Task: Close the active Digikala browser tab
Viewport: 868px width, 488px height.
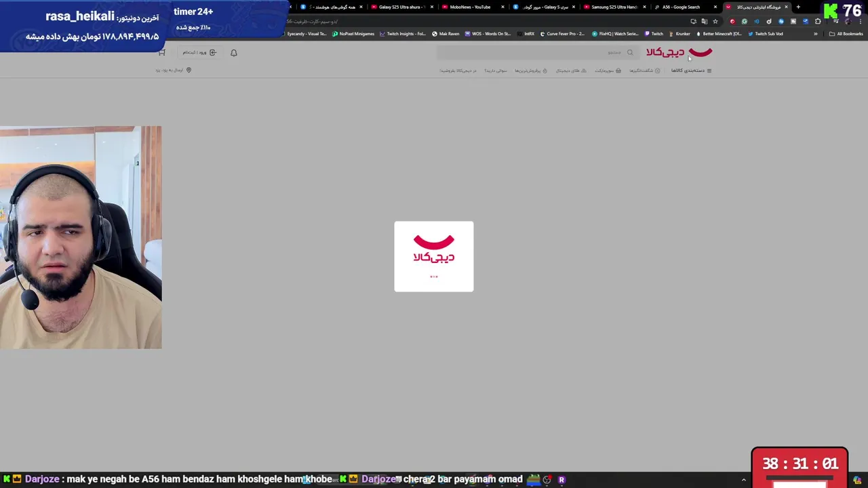Action: [786, 7]
